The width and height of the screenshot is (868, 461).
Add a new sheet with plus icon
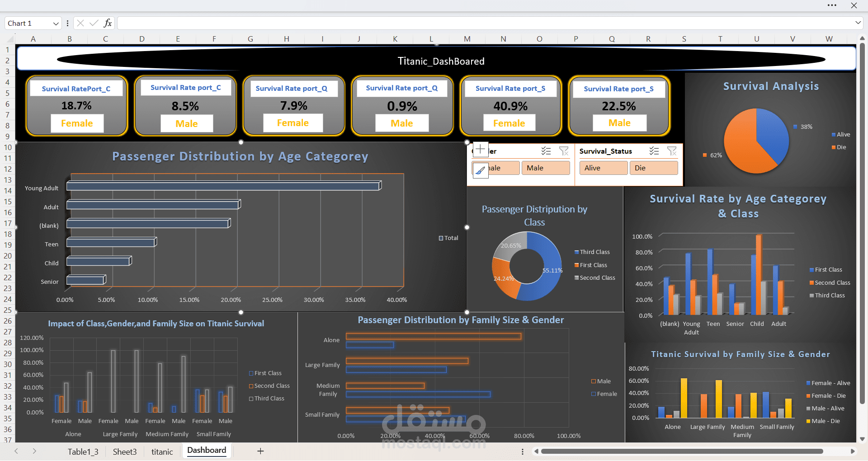click(x=260, y=451)
